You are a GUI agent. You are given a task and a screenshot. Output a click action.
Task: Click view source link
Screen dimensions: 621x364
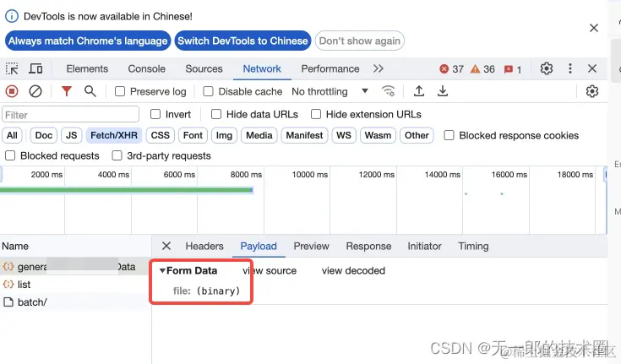270,271
